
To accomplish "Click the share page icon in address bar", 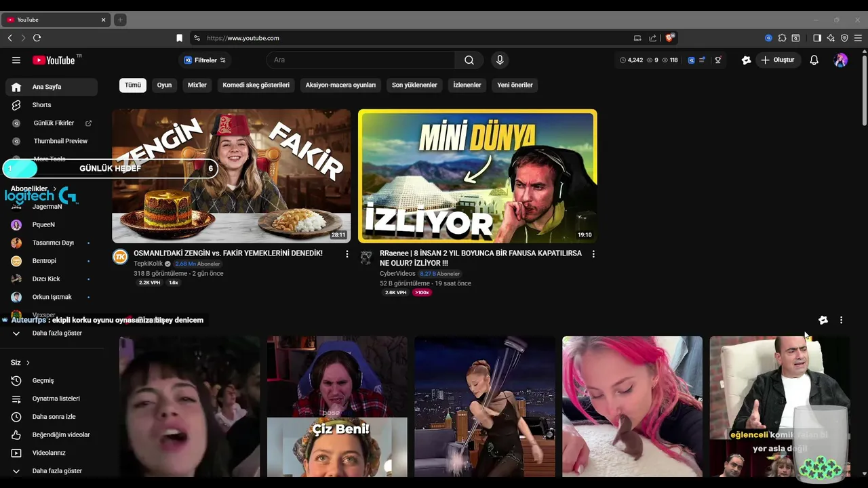I will click(653, 38).
